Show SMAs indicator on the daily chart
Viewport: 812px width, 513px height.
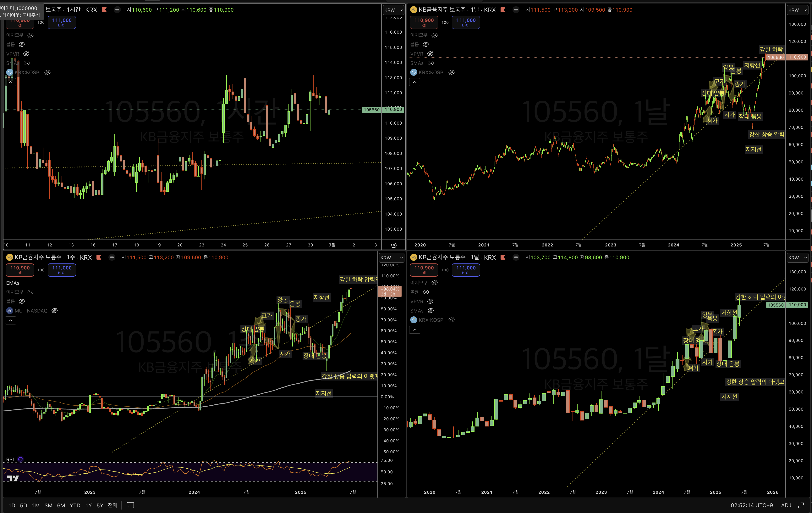click(431, 63)
